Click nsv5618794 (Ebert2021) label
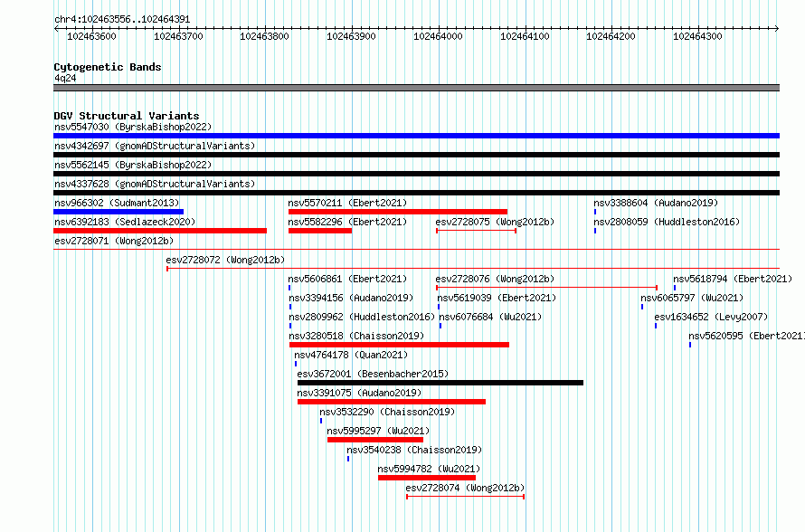The width and height of the screenshot is (805, 532). pyautogui.click(x=734, y=279)
